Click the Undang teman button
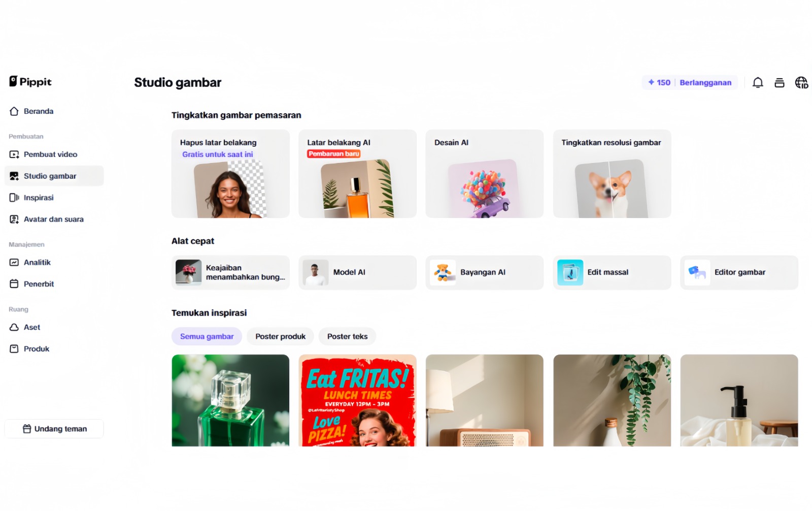 point(54,429)
